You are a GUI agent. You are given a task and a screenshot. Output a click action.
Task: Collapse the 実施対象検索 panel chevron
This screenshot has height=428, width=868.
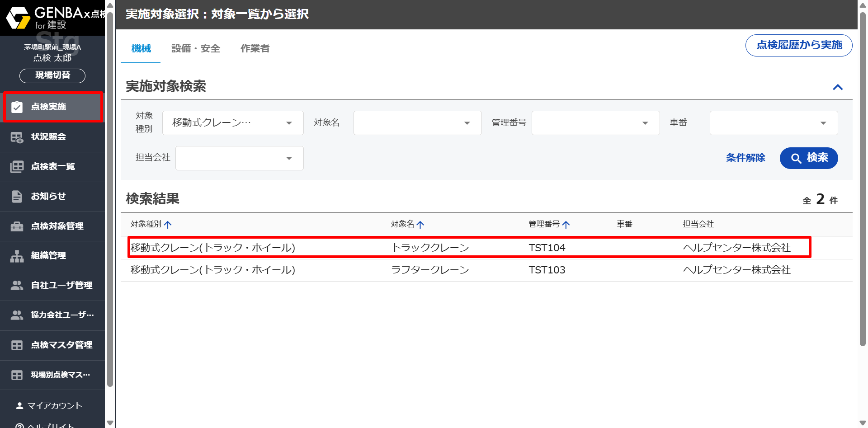pyautogui.click(x=838, y=87)
